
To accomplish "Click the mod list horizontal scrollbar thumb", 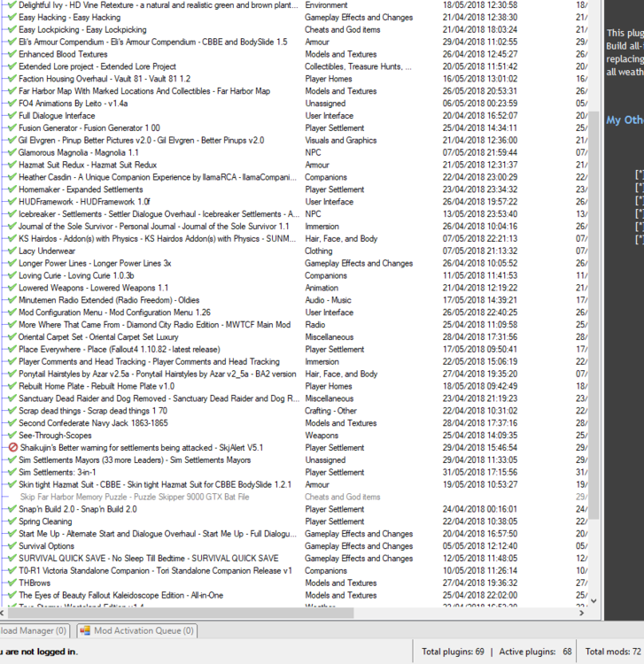I will [180, 613].
